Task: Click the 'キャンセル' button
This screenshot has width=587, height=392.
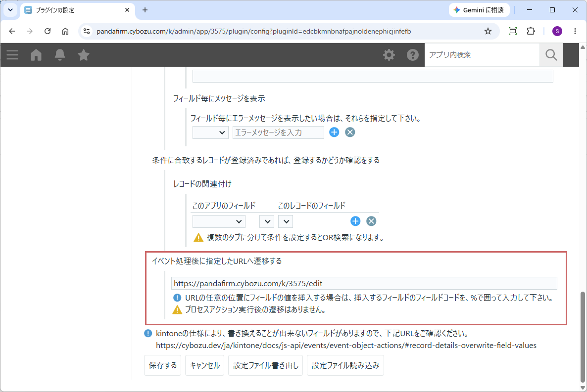Action: [204, 365]
